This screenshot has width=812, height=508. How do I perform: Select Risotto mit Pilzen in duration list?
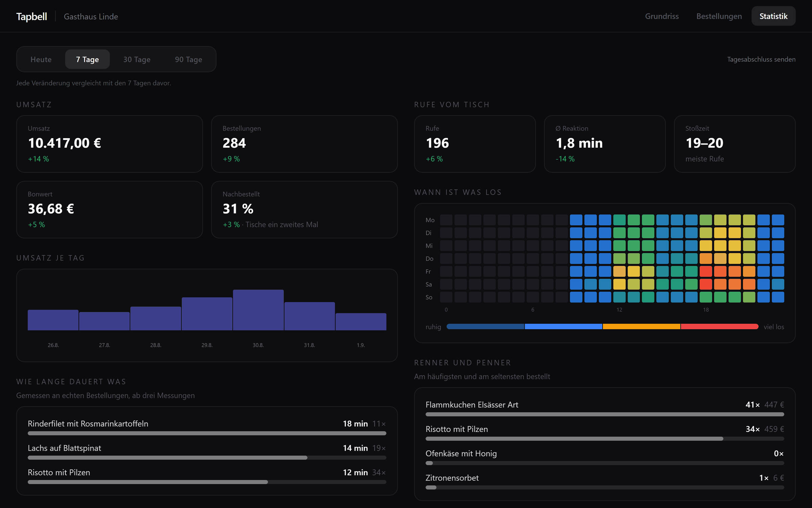pyautogui.click(x=207, y=476)
